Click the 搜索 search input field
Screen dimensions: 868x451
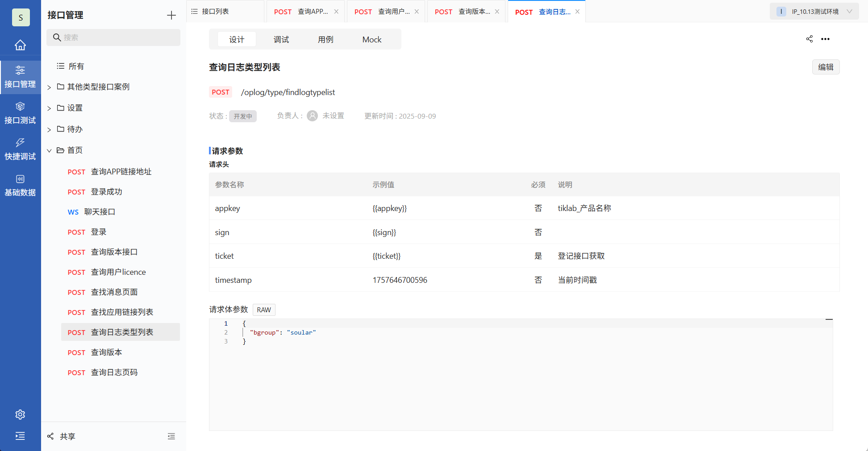point(113,37)
